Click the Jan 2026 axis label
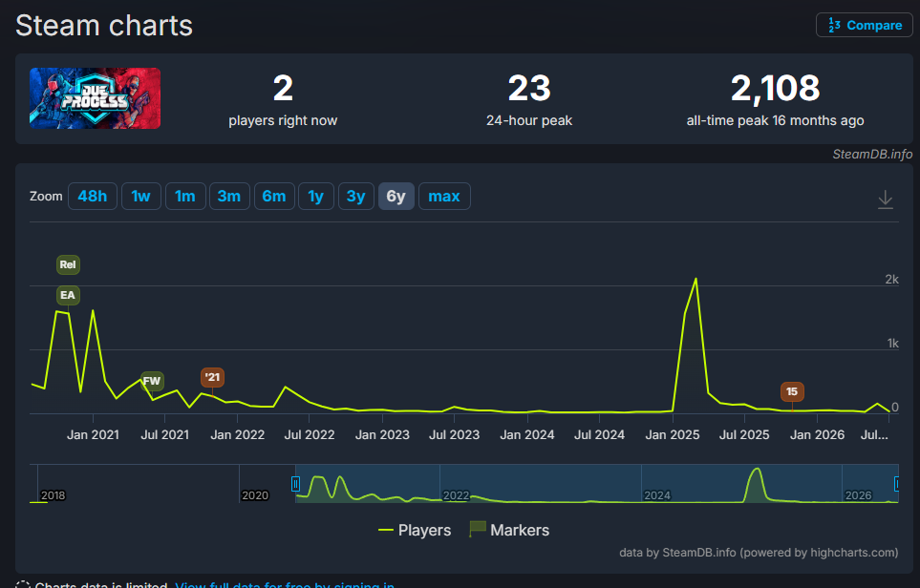This screenshot has height=588, width=920. pyautogui.click(x=818, y=435)
